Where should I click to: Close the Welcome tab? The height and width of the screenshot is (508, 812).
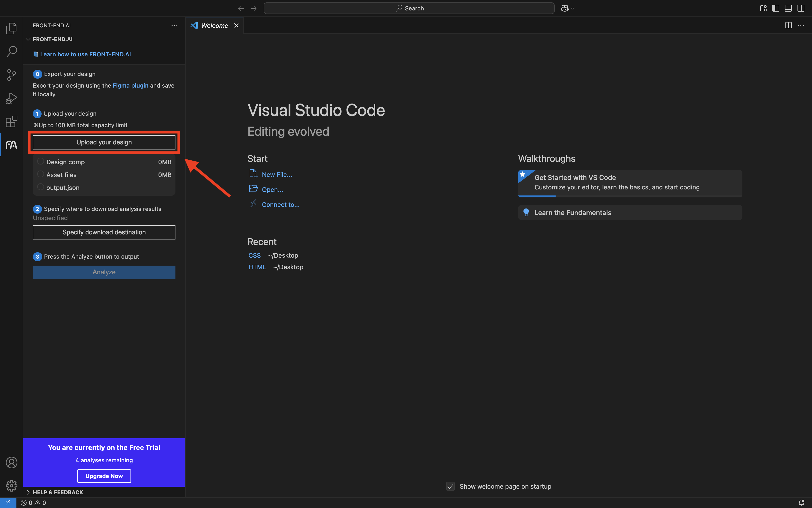(x=236, y=26)
